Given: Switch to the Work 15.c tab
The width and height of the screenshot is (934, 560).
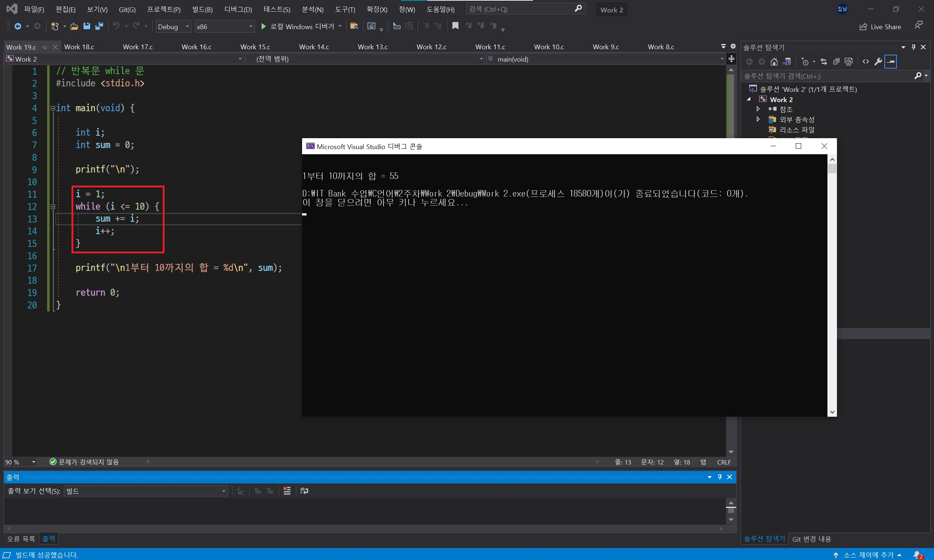Looking at the screenshot, I should [255, 47].
